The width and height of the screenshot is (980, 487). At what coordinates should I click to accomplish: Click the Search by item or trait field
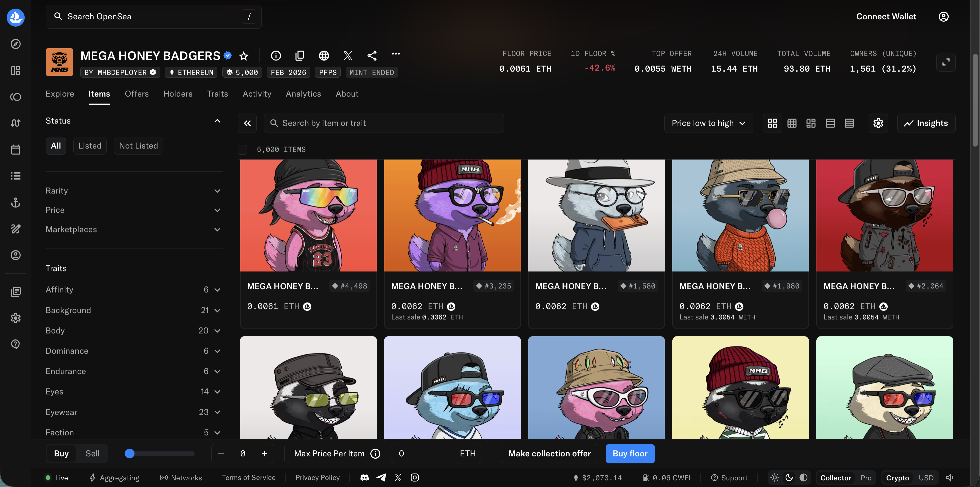click(384, 123)
